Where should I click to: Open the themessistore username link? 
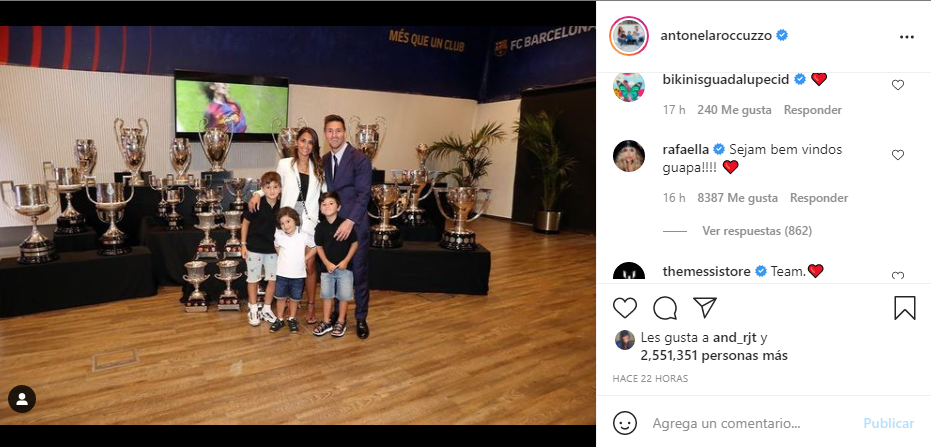click(707, 272)
